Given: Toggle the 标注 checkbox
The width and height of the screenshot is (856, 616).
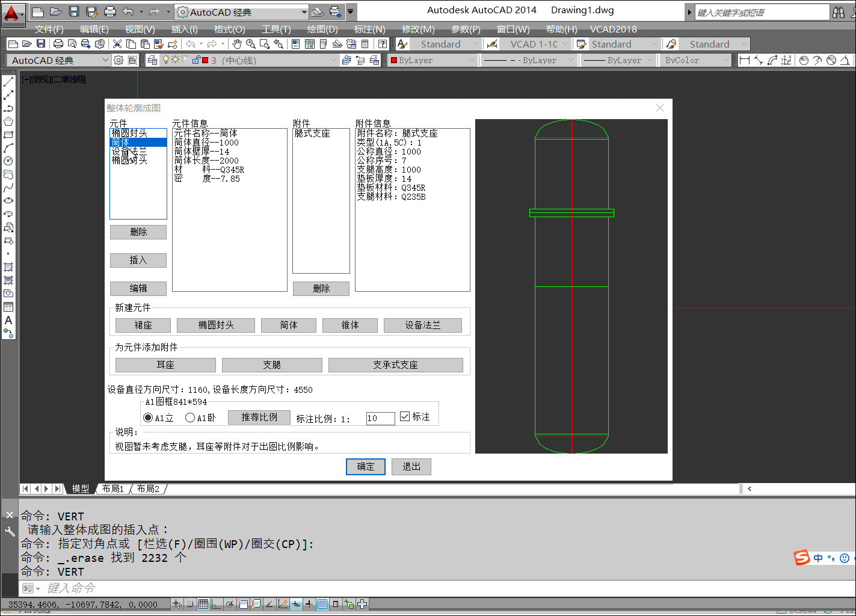Looking at the screenshot, I should point(405,417).
